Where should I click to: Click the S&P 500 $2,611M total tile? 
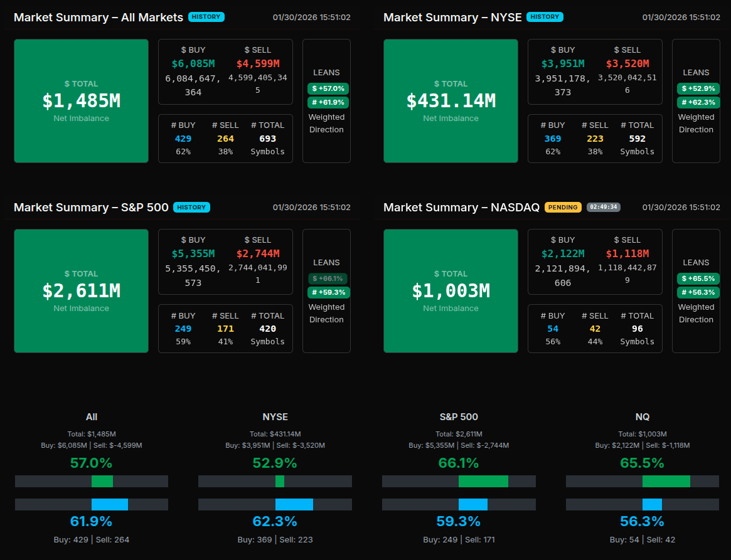click(81, 291)
